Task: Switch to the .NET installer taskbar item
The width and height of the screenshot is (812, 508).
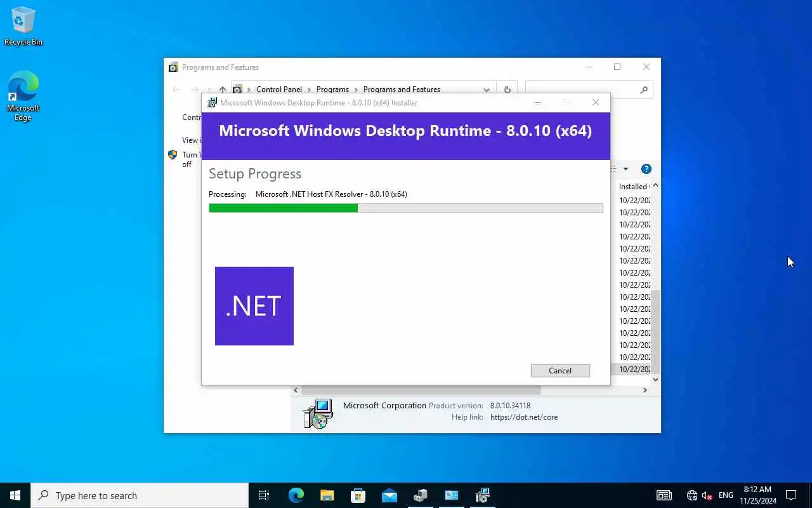Action: tap(482, 495)
